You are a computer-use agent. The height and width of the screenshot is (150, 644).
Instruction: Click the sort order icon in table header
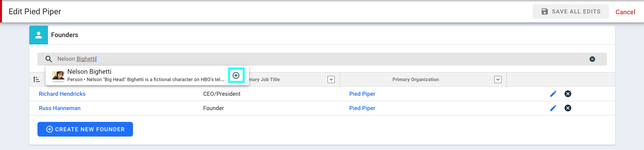[37, 79]
